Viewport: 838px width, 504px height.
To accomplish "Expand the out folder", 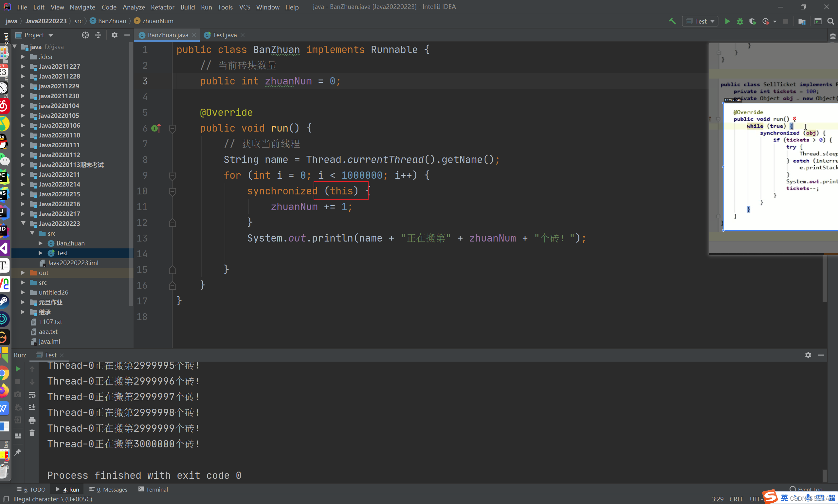I will coord(23,273).
